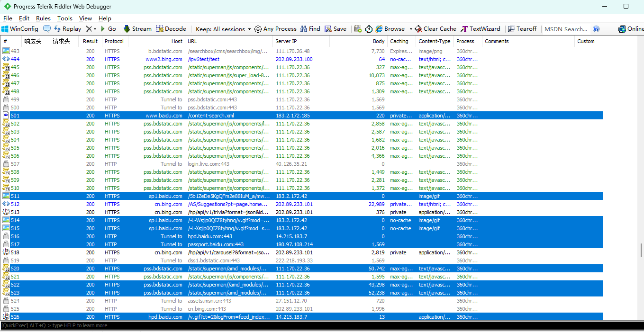
Task: Pick the Any Process target tool
Action: click(x=275, y=29)
